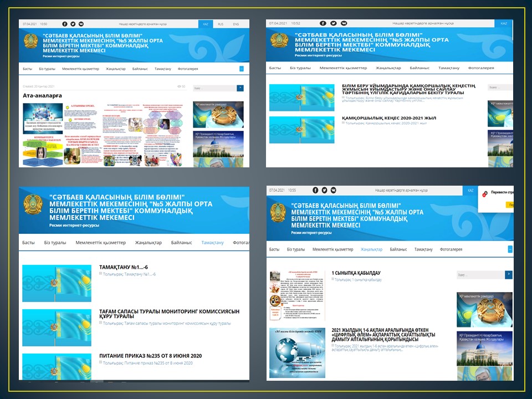Click the Facebook icon in the 10:55 screenshot
532x399 pixels.
pos(315,190)
